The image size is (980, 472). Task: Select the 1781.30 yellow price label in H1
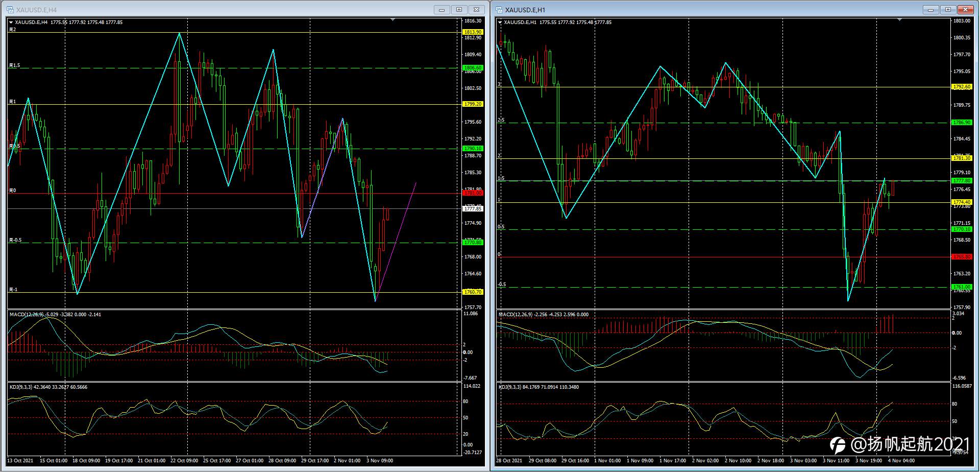coord(962,159)
